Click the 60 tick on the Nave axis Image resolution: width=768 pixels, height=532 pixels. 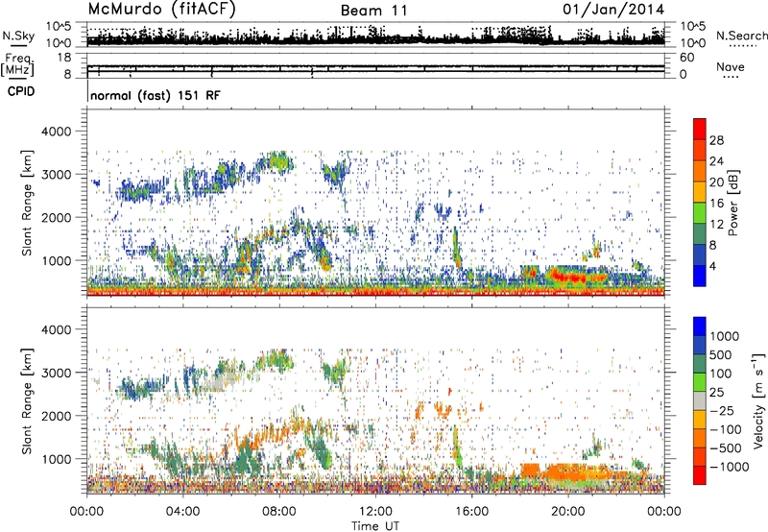[686, 58]
